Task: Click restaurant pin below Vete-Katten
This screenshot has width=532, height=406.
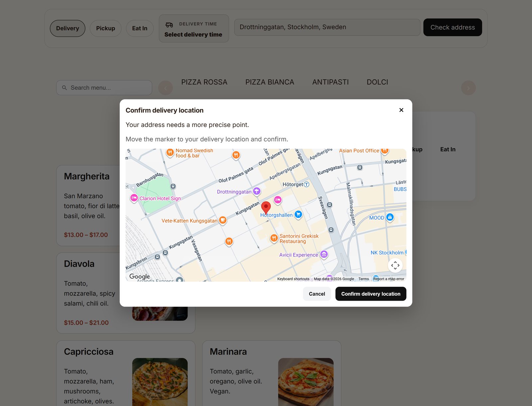Action: tap(229, 242)
